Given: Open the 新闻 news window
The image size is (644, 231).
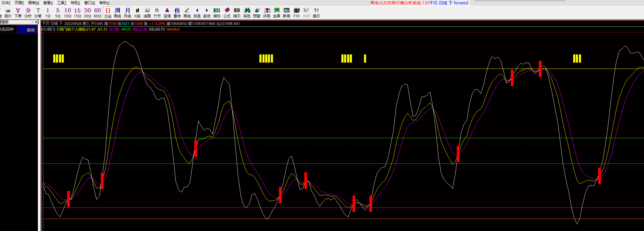Looking at the screenshot, I should 287,13.
